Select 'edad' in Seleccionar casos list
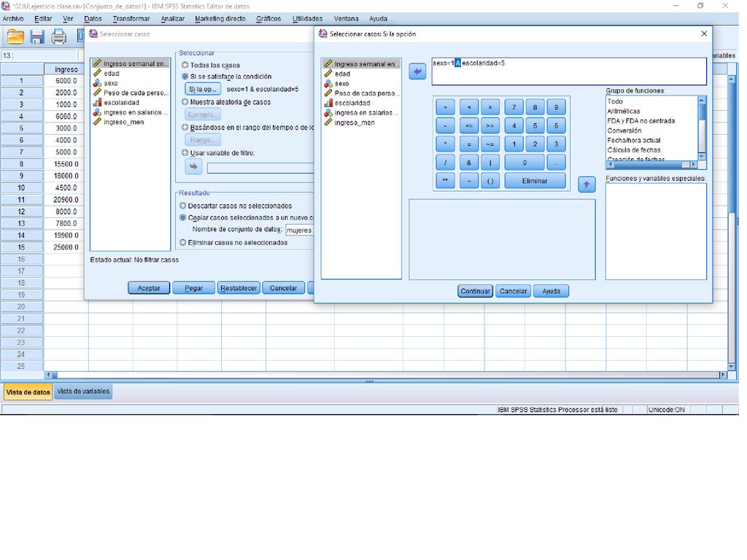This screenshot has height=560, width=747. click(112, 74)
